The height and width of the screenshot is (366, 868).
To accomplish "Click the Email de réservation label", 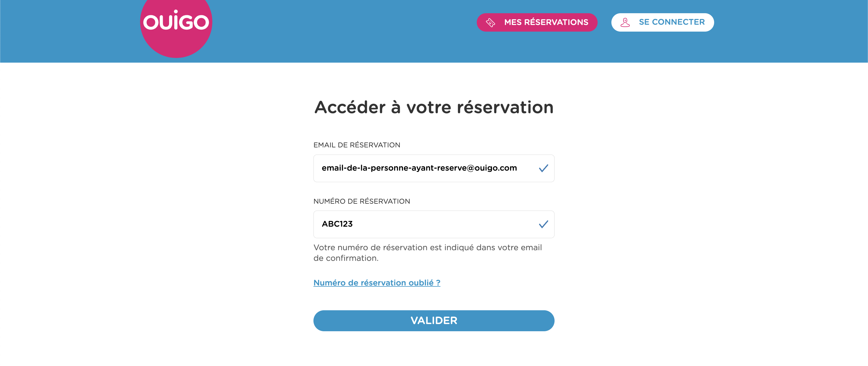I will click(357, 145).
